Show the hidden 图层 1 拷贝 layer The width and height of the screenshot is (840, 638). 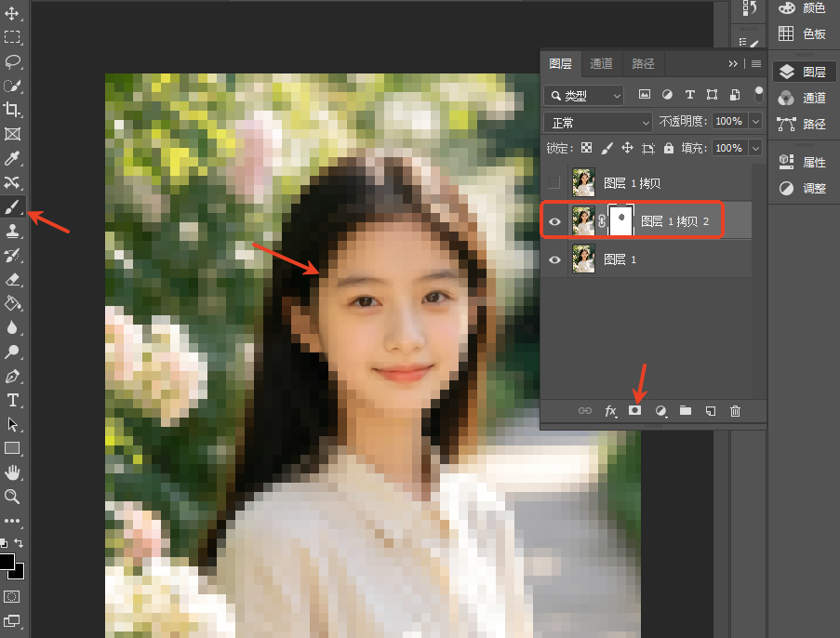(554, 183)
